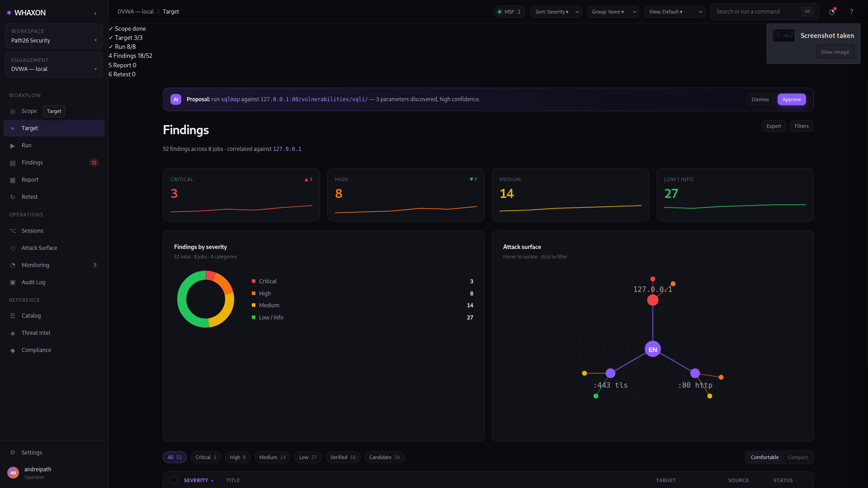
Task: Open the Workspace Path26 Security dropdown
Action: [x=54, y=36]
